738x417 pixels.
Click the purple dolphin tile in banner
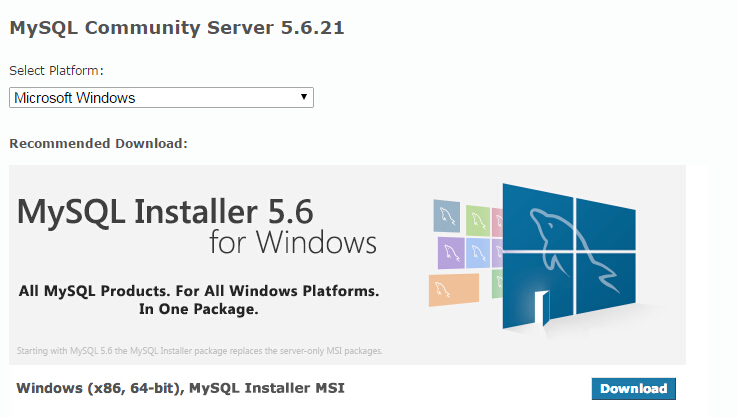451,253
